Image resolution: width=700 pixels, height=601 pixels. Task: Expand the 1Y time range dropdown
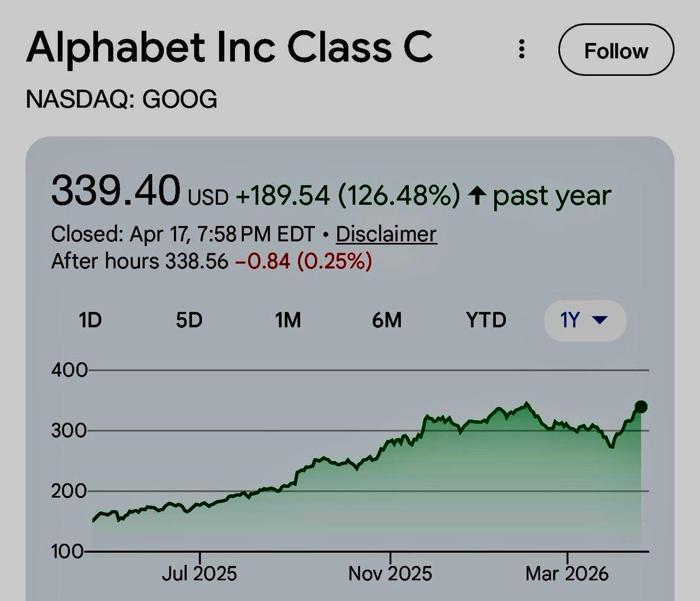pyautogui.click(x=584, y=320)
